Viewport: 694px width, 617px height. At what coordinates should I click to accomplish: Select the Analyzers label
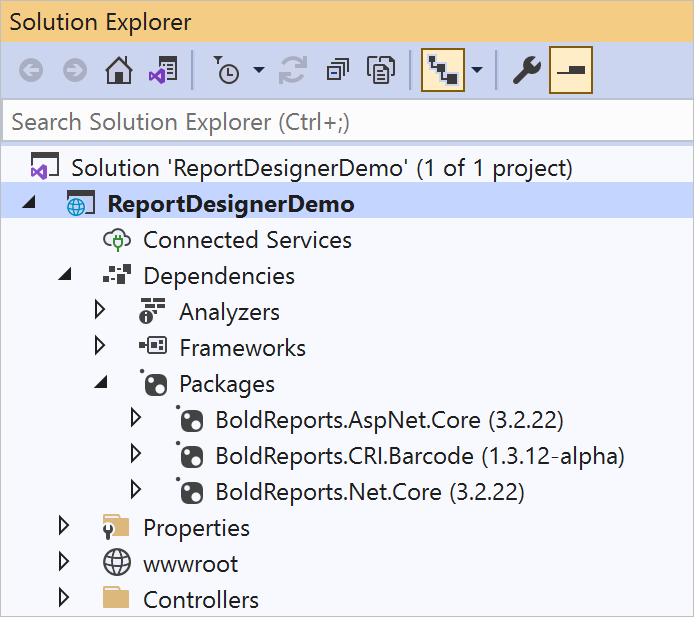click(x=229, y=312)
